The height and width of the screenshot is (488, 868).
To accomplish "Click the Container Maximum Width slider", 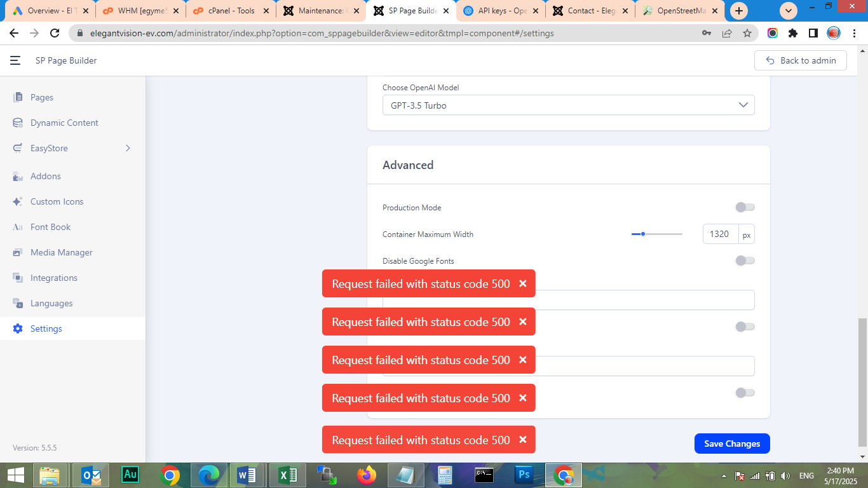I will point(656,234).
